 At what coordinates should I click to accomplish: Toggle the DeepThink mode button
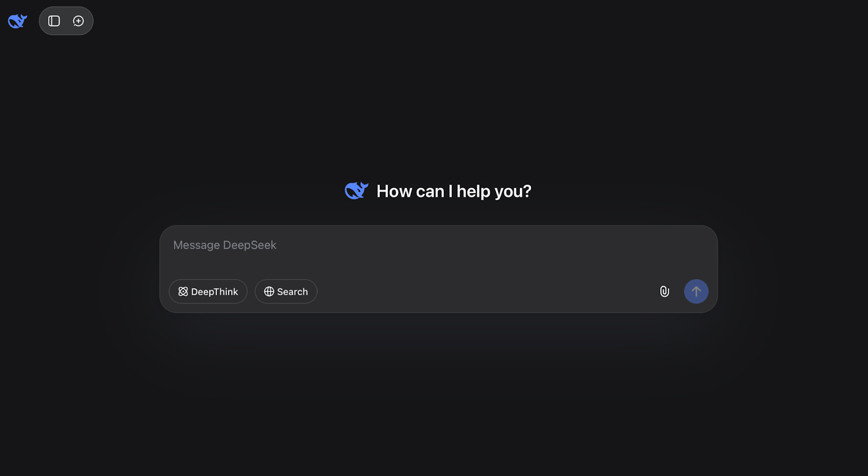[208, 291]
